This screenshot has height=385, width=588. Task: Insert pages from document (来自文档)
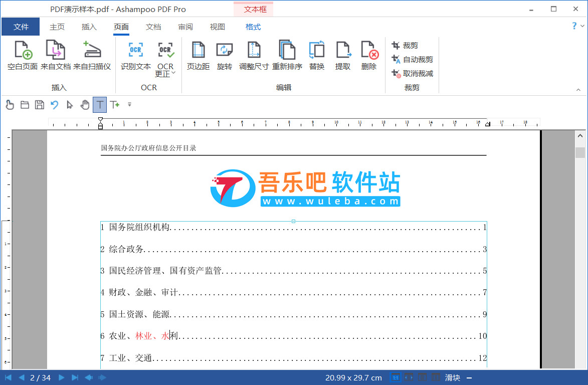(x=56, y=56)
